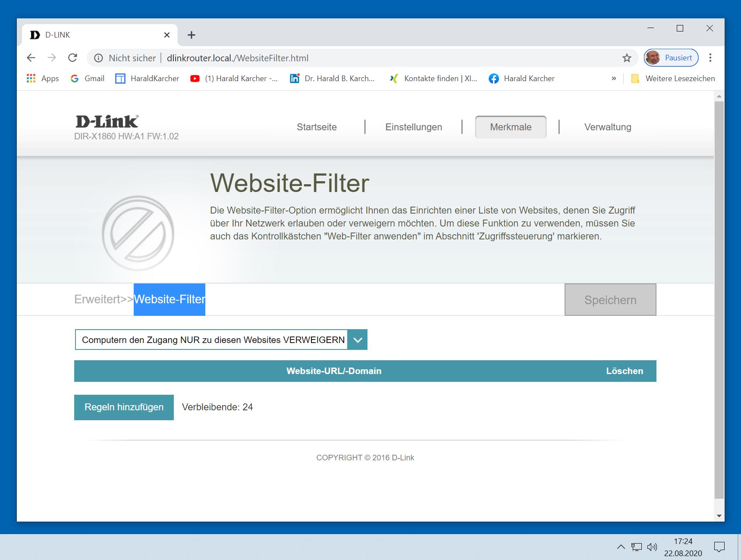
Task: Click the Website-Filter page heading
Action: click(x=290, y=183)
